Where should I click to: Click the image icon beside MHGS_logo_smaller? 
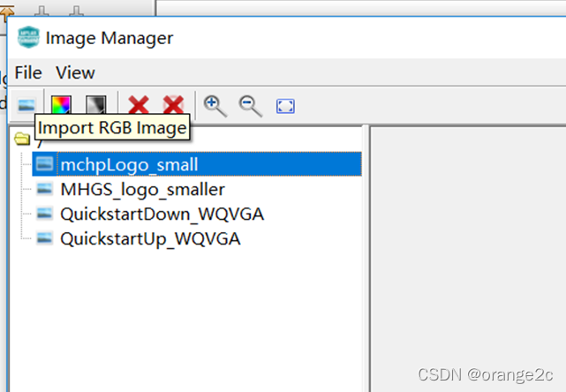click(44, 188)
